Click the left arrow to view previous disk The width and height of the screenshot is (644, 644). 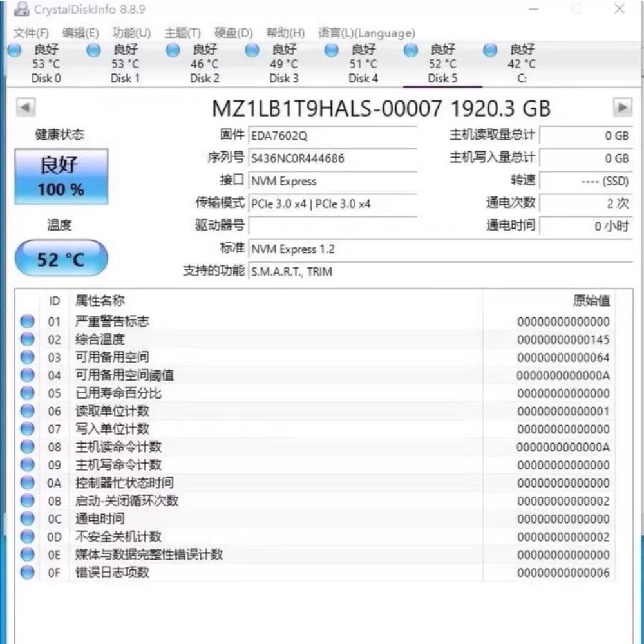pyautogui.click(x=24, y=108)
